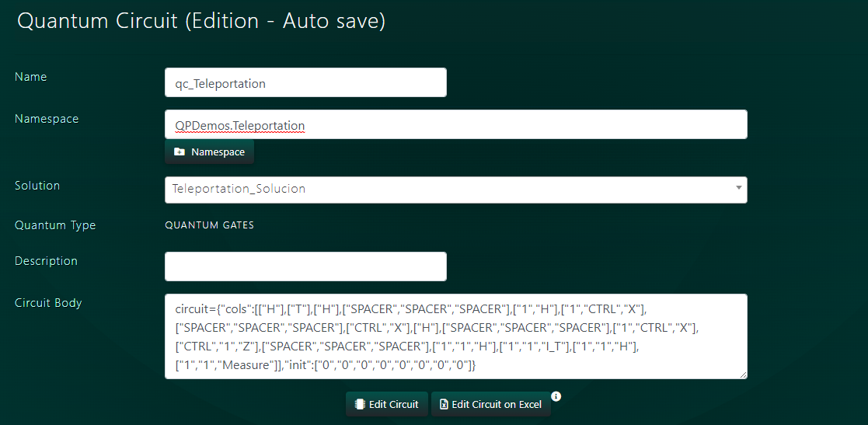Image resolution: width=868 pixels, height=425 pixels.
Task: Click into the Name field containing qc_Teleportation
Action: pyautogui.click(x=305, y=83)
